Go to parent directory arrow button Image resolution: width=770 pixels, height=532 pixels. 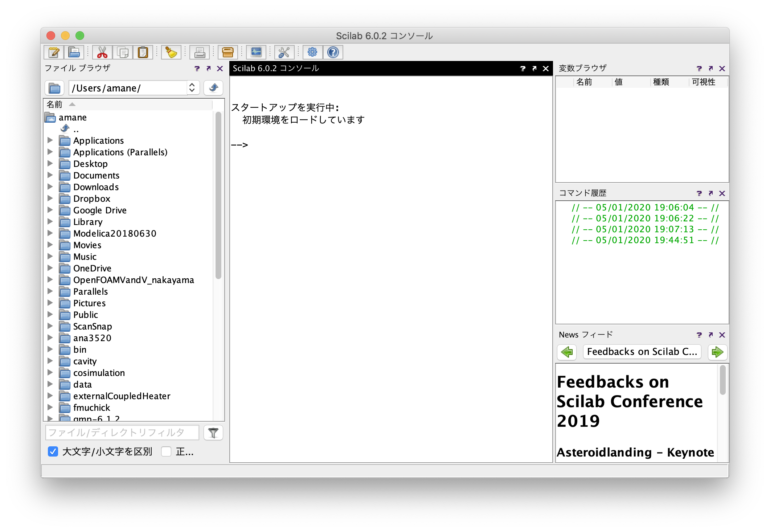[213, 88]
